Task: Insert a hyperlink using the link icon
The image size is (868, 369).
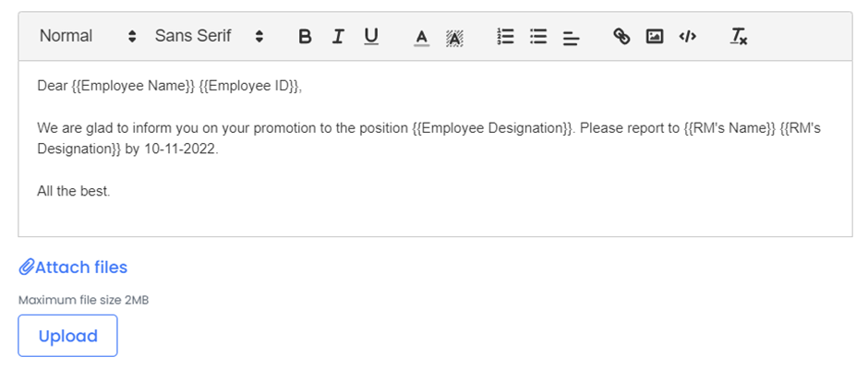Action: click(x=621, y=37)
